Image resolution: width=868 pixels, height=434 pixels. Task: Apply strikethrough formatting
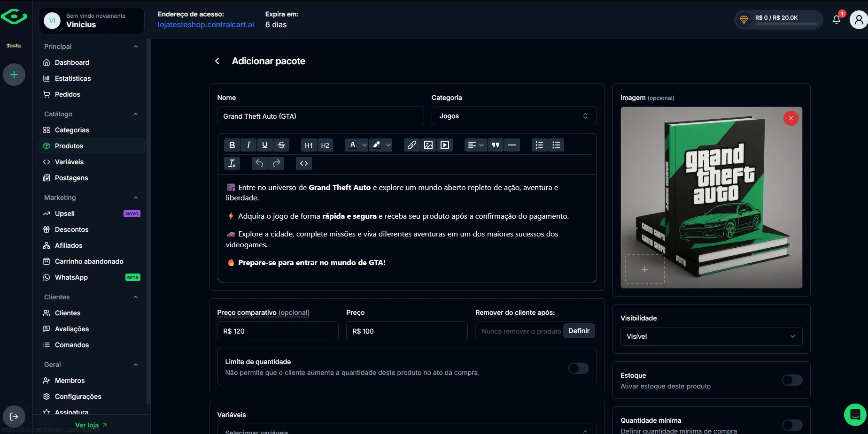tap(281, 145)
